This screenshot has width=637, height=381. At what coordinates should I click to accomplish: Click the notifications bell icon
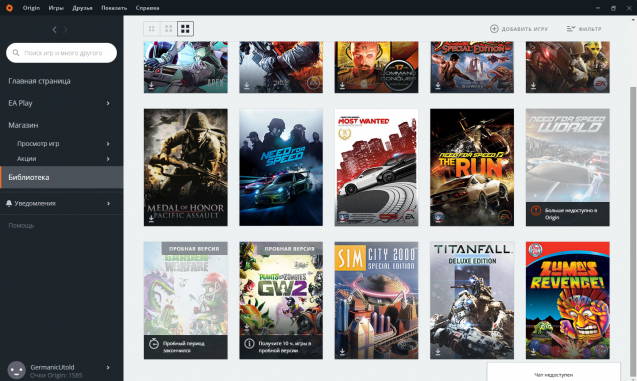click(x=9, y=203)
